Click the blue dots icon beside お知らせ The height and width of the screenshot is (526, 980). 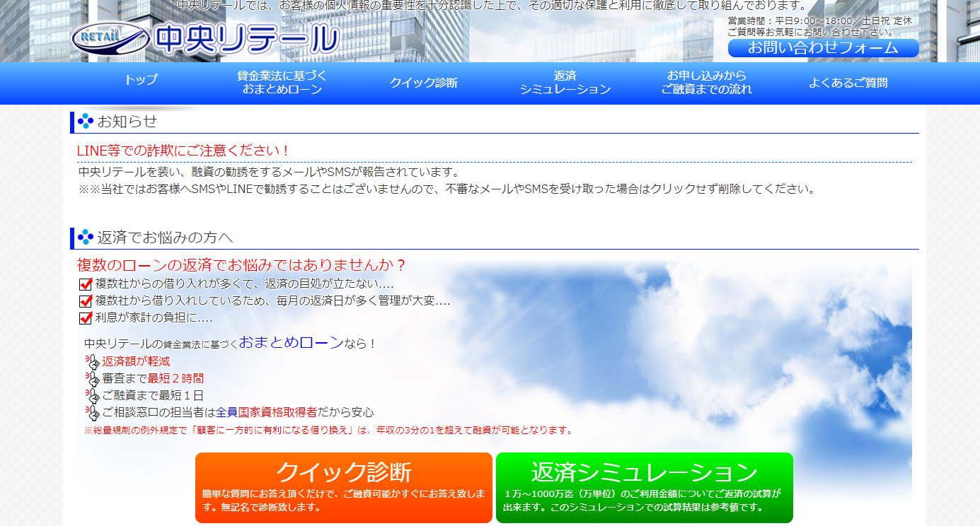[x=86, y=121]
